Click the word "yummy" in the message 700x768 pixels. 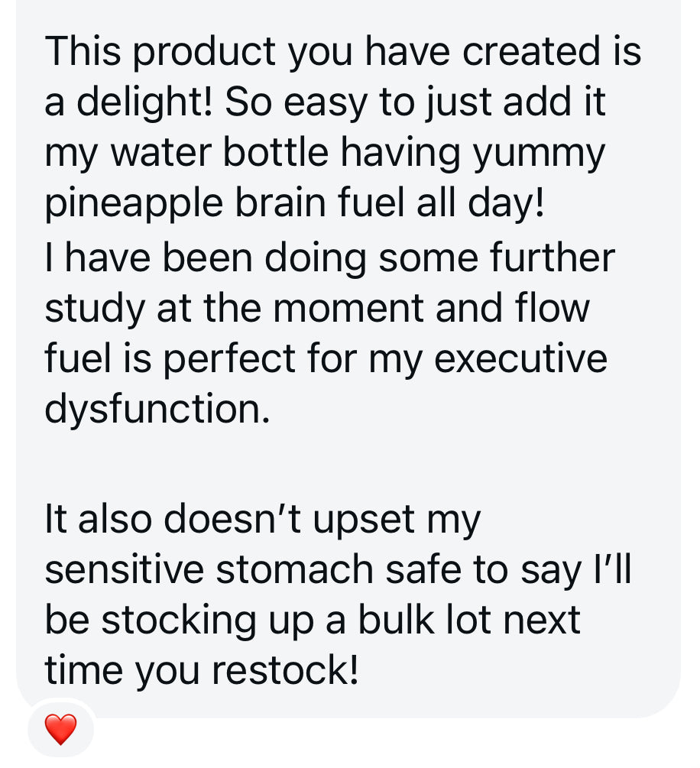(x=538, y=154)
